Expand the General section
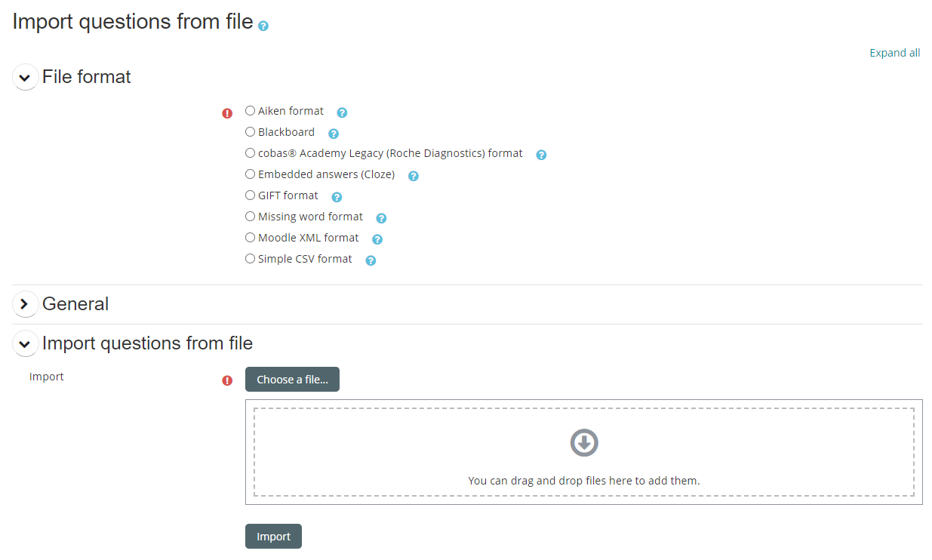 [25, 304]
